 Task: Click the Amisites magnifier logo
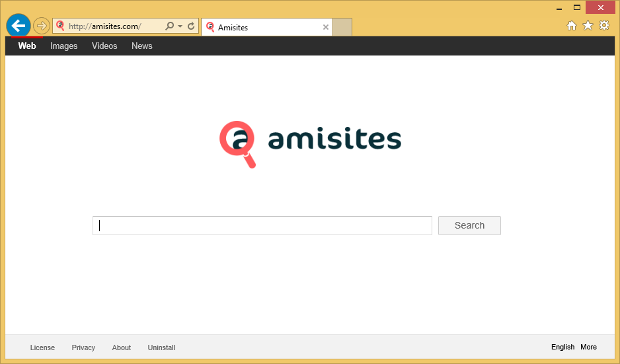(238, 143)
